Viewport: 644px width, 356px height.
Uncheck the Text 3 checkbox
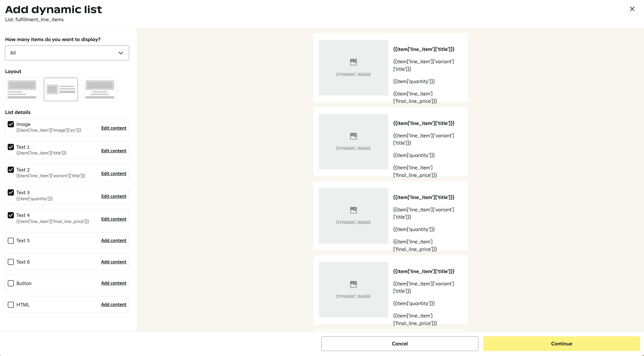[11, 193]
